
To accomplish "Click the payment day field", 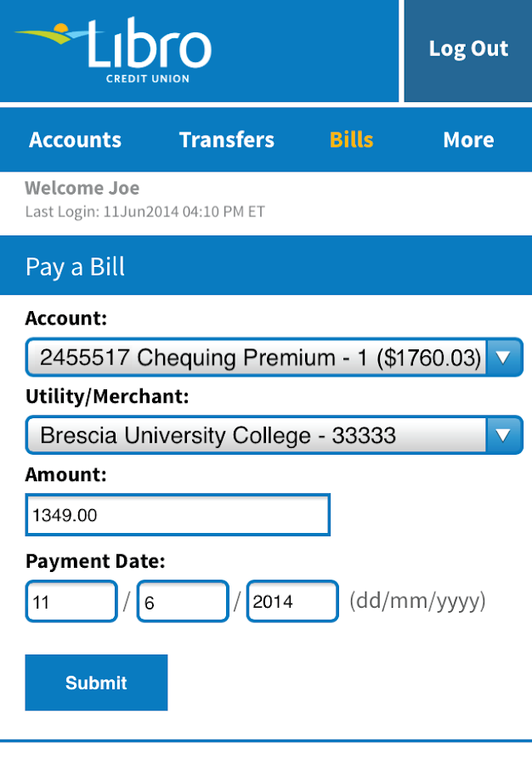I will click(x=71, y=602).
